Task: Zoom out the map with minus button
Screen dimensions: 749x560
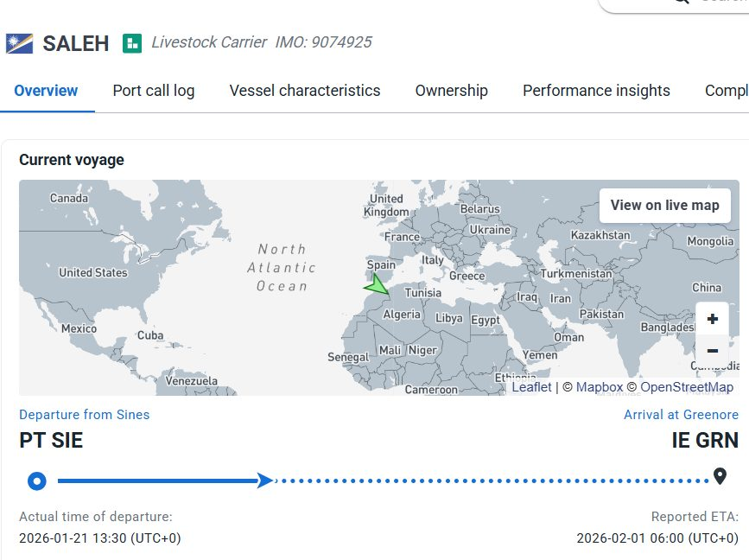Action: click(712, 351)
